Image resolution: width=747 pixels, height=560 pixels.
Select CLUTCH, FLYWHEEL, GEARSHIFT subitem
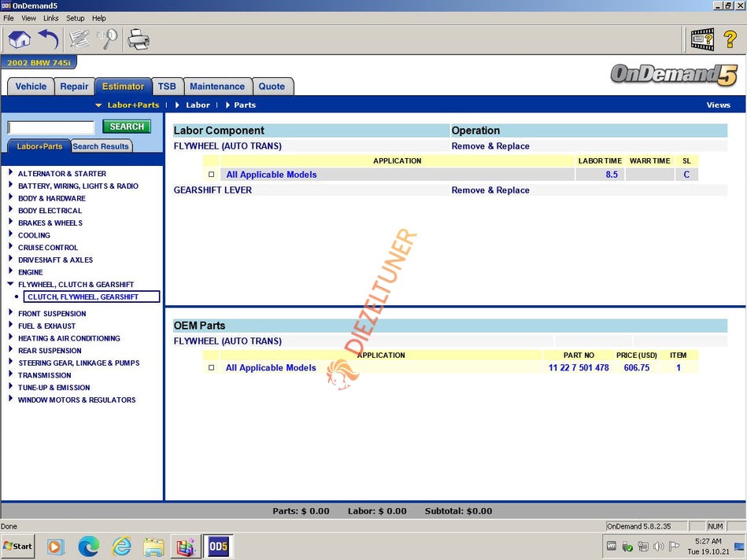(x=91, y=297)
